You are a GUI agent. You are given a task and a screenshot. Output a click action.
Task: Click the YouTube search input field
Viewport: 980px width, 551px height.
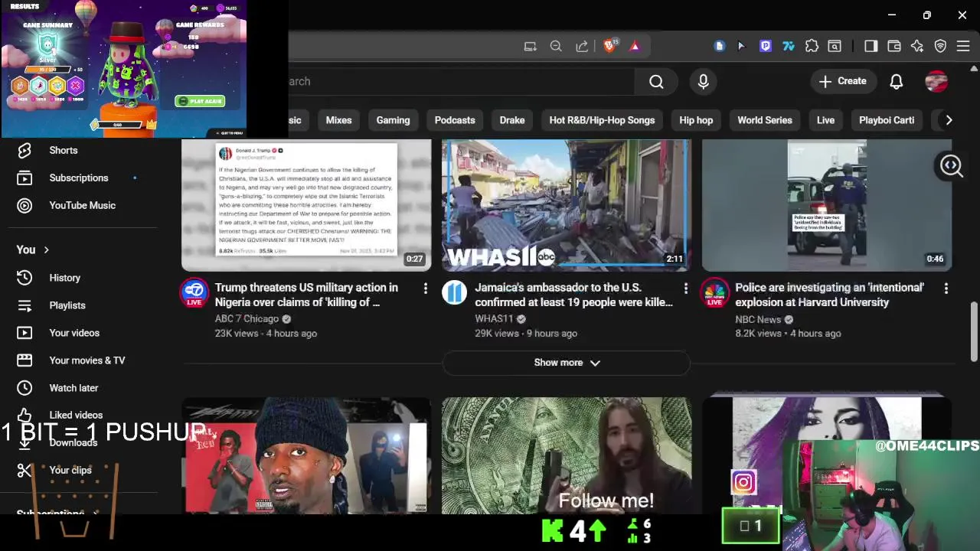coord(462,81)
